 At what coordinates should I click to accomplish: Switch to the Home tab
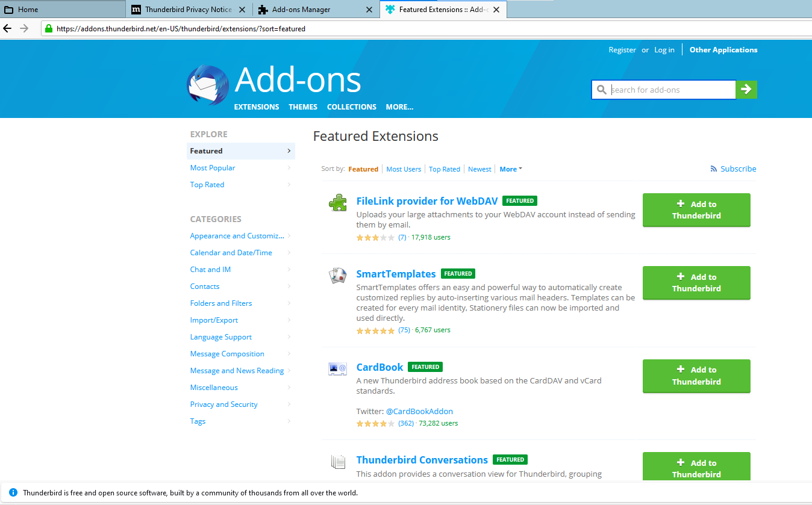click(63, 10)
